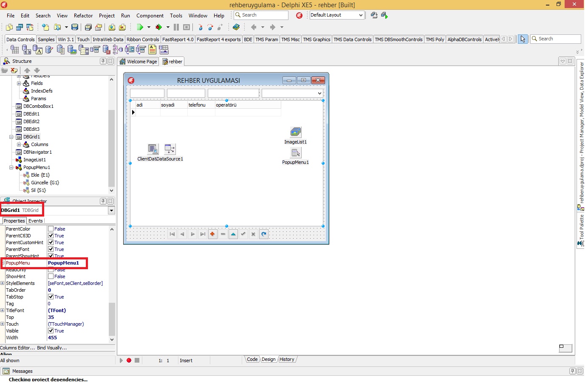This screenshot has height=383, width=588.
Task: Toggle the TabStop checkbox
Action: (x=51, y=297)
